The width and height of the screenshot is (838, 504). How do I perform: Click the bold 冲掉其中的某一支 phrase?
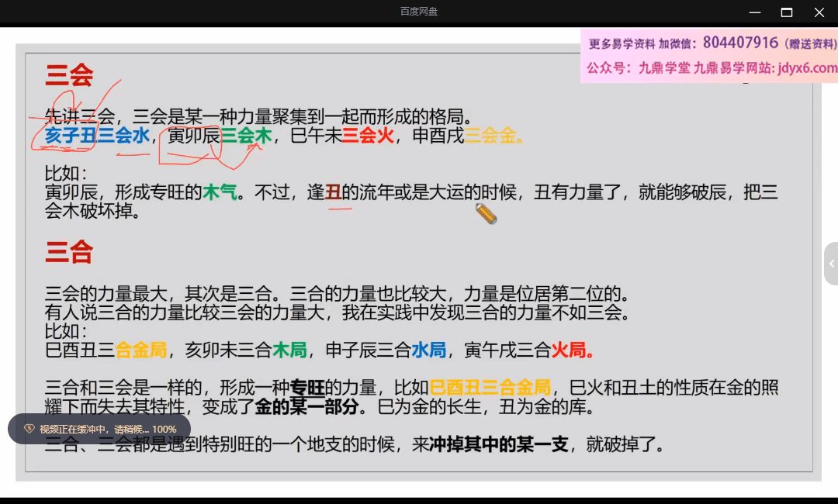point(499,444)
